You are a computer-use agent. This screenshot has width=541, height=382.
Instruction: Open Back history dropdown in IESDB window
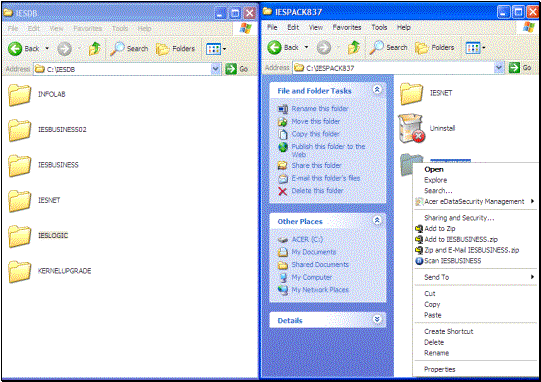coord(47,49)
